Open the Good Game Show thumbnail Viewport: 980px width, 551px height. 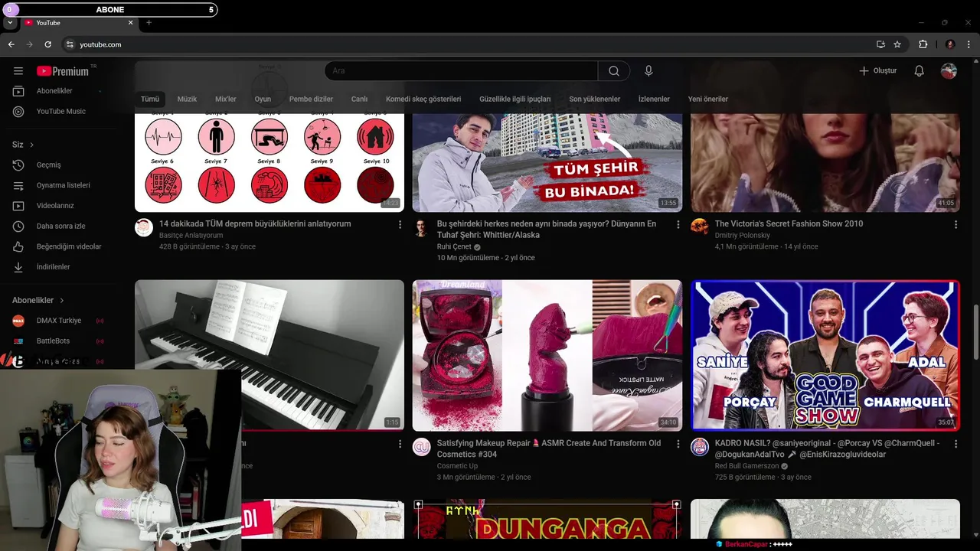(x=825, y=355)
